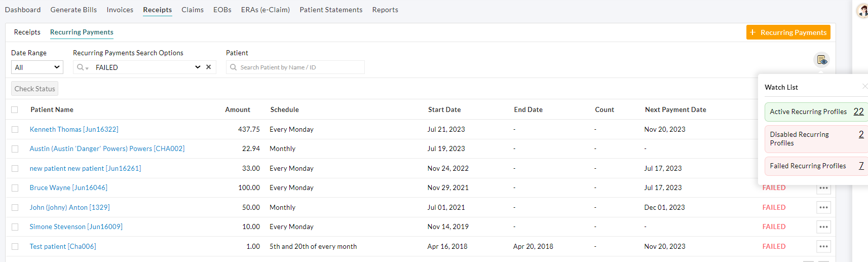
Task: Open Test patient [Cha006] link
Action: click(63, 246)
